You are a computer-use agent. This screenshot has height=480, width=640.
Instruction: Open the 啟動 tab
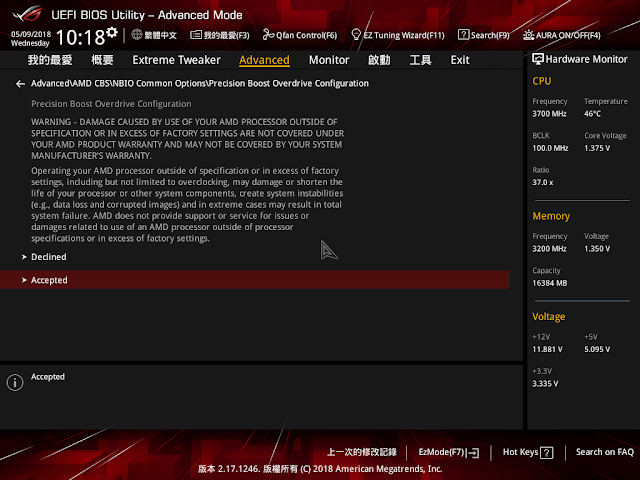click(x=379, y=60)
